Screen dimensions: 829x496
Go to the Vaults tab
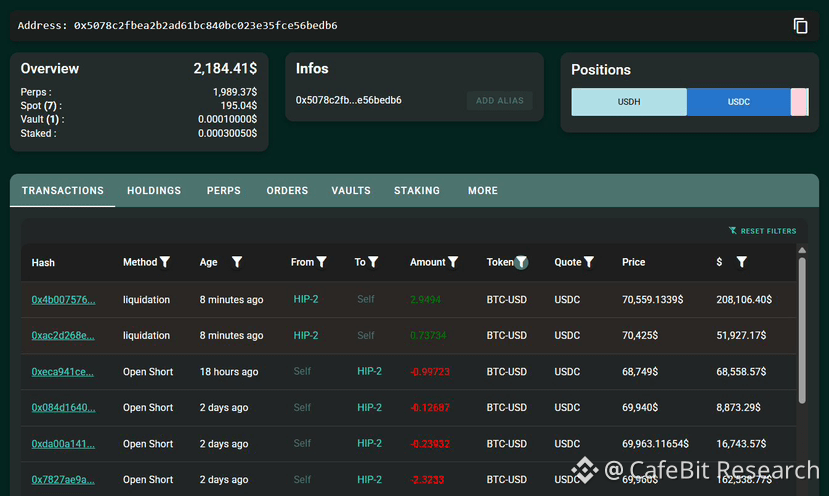(351, 190)
